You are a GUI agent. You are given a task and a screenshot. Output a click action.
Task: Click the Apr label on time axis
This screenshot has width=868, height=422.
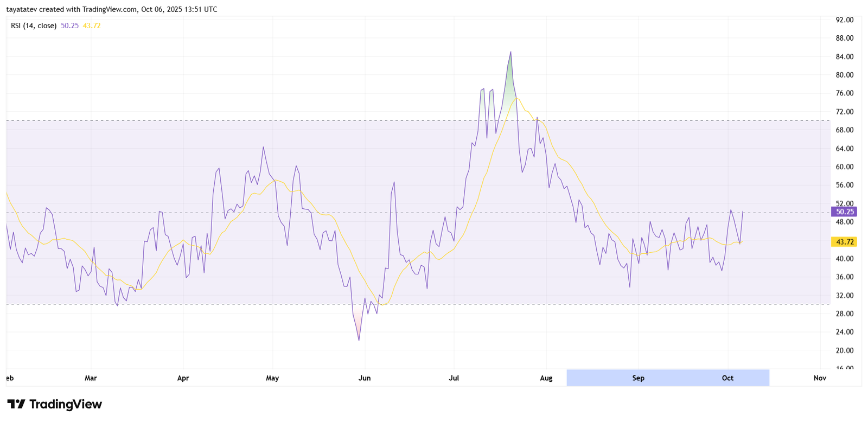pyautogui.click(x=183, y=378)
